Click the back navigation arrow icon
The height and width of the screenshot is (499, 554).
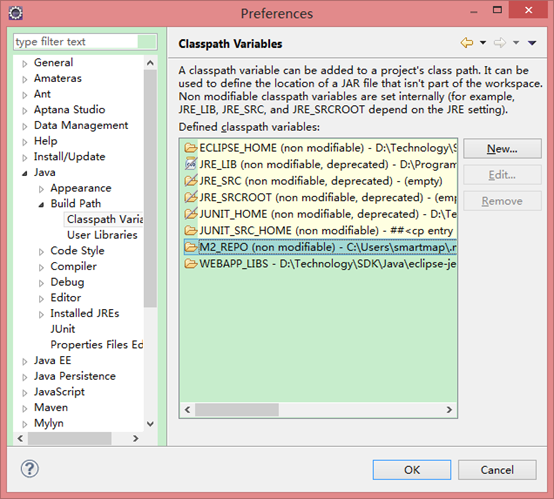click(467, 43)
